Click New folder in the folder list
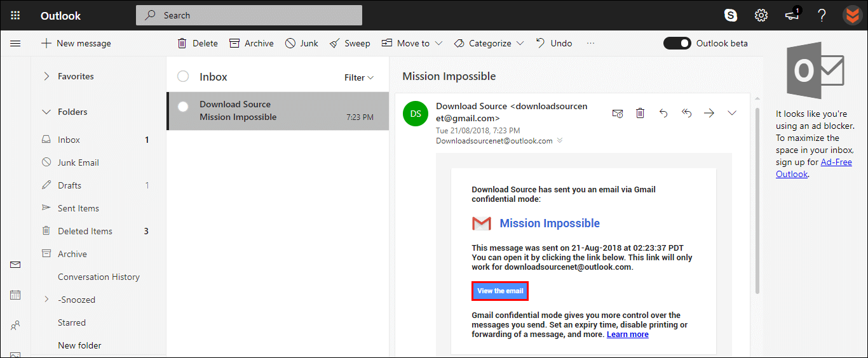Image resolution: width=868 pixels, height=358 pixels. point(79,345)
